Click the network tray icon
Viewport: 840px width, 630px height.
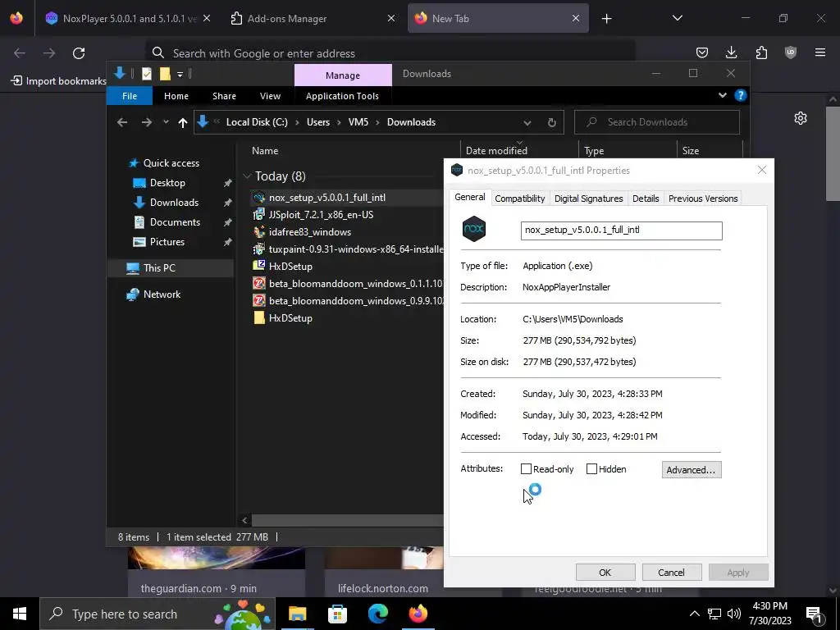(714, 614)
